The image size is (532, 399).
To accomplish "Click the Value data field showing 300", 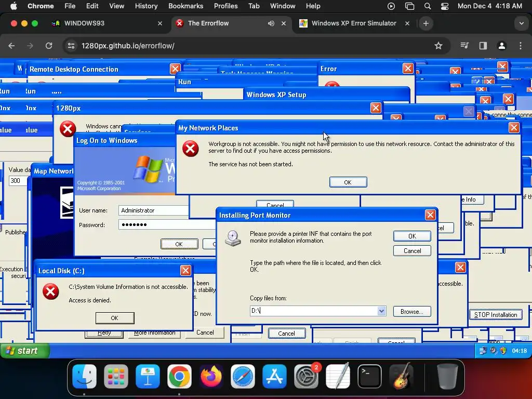I will point(18,180).
